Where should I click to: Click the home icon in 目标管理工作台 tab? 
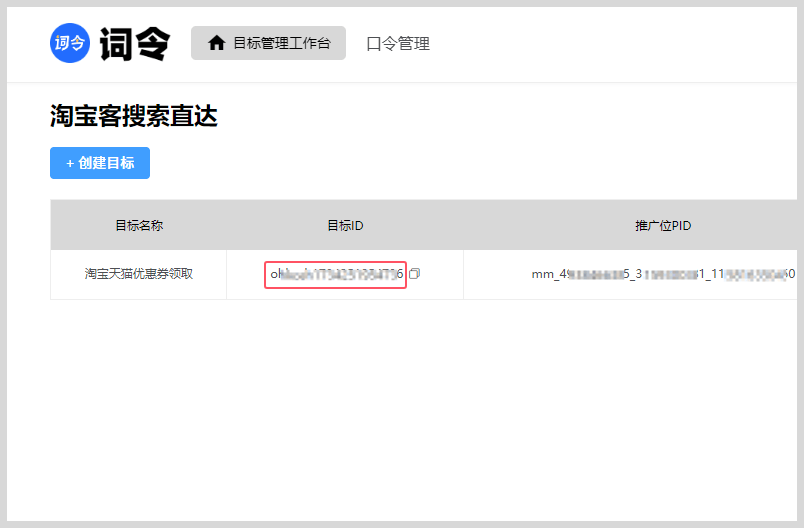pyautogui.click(x=216, y=43)
